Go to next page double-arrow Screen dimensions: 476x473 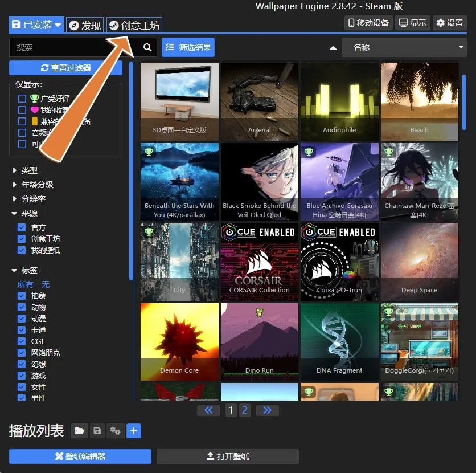point(267,410)
